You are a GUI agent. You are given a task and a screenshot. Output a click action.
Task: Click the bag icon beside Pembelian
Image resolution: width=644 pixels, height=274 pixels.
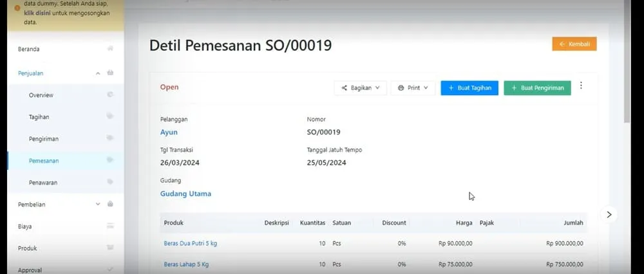click(110, 203)
